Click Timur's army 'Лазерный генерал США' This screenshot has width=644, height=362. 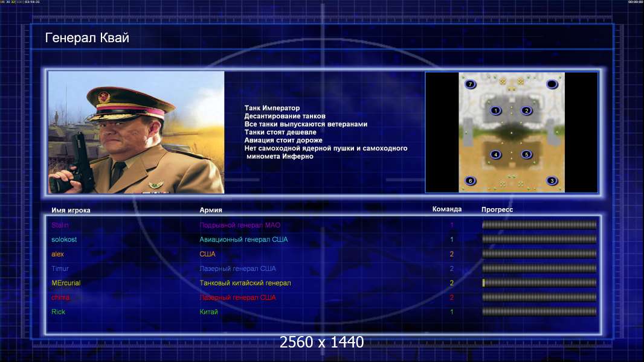tap(238, 268)
